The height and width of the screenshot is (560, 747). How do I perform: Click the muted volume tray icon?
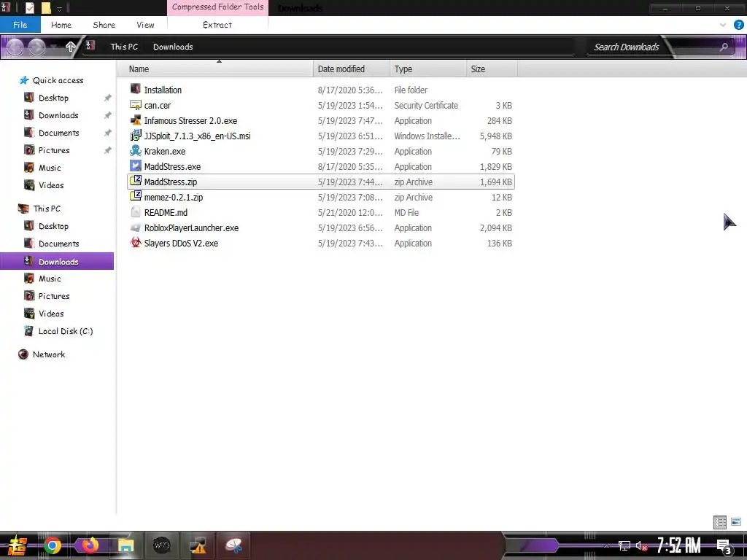641,545
